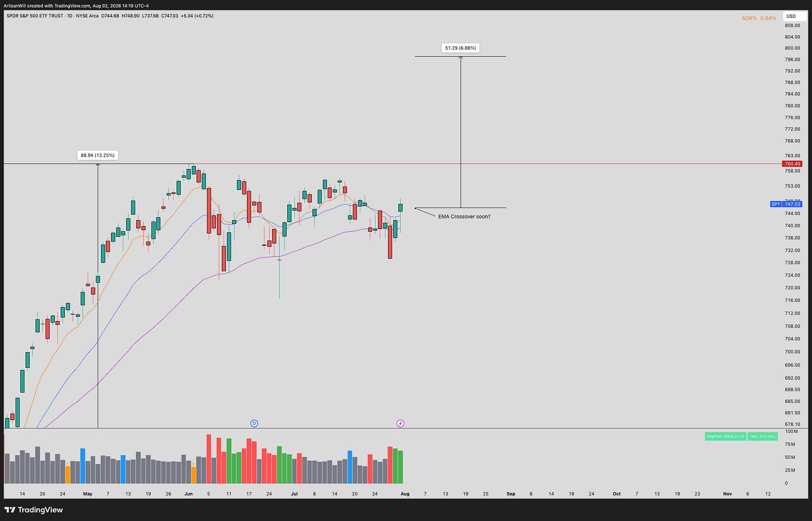Click the 100 M volume axis label

point(791,432)
